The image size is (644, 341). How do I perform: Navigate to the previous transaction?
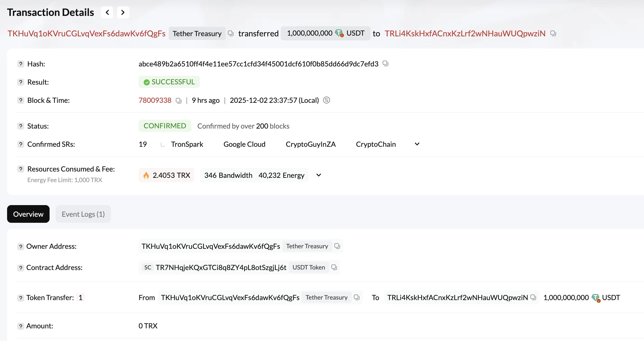(x=107, y=12)
